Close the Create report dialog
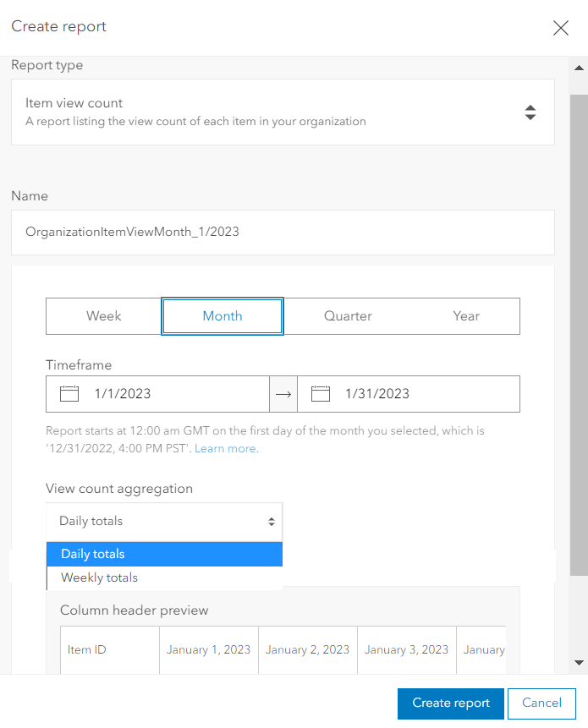The width and height of the screenshot is (588, 728). click(x=561, y=28)
